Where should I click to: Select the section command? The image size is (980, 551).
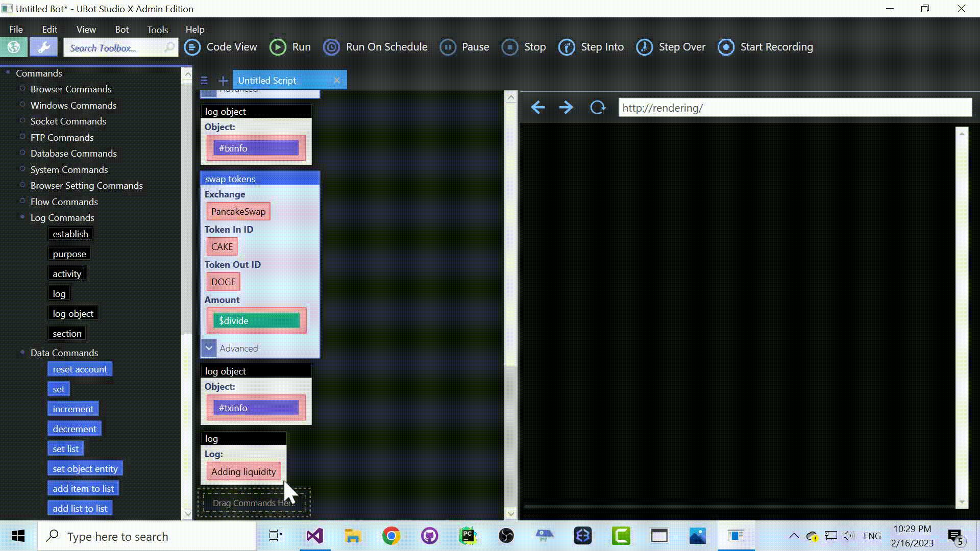point(67,334)
